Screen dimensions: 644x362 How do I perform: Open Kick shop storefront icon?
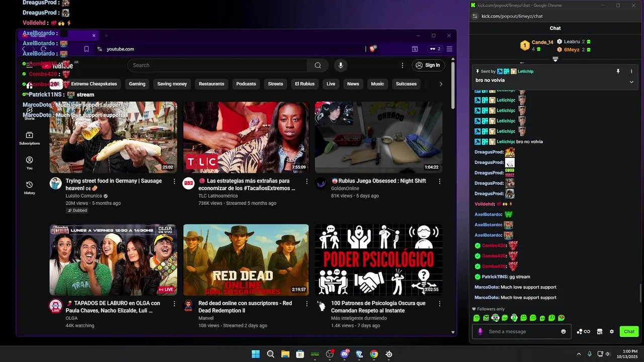click(x=600, y=332)
